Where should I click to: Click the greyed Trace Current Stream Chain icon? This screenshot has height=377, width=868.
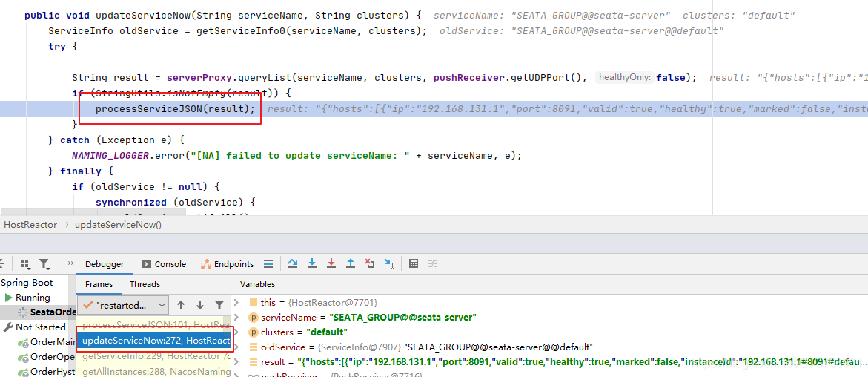tap(433, 264)
